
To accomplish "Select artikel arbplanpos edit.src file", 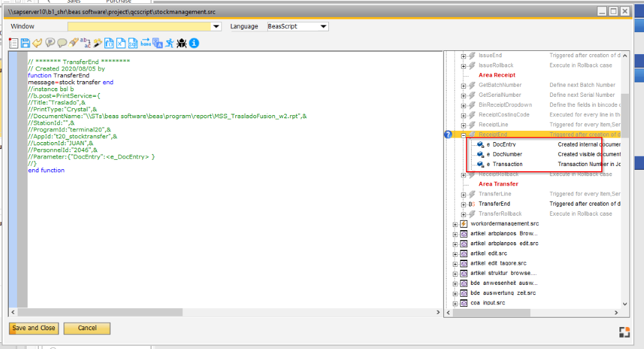I will tap(504, 243).
